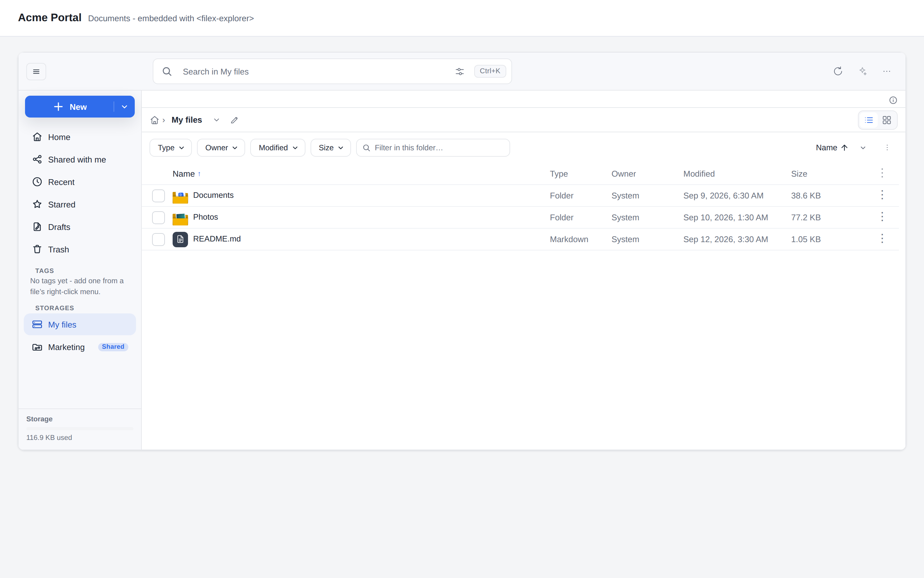Open the Trash section
Screen dimensions: 924x578
click(x=80, y=249)
